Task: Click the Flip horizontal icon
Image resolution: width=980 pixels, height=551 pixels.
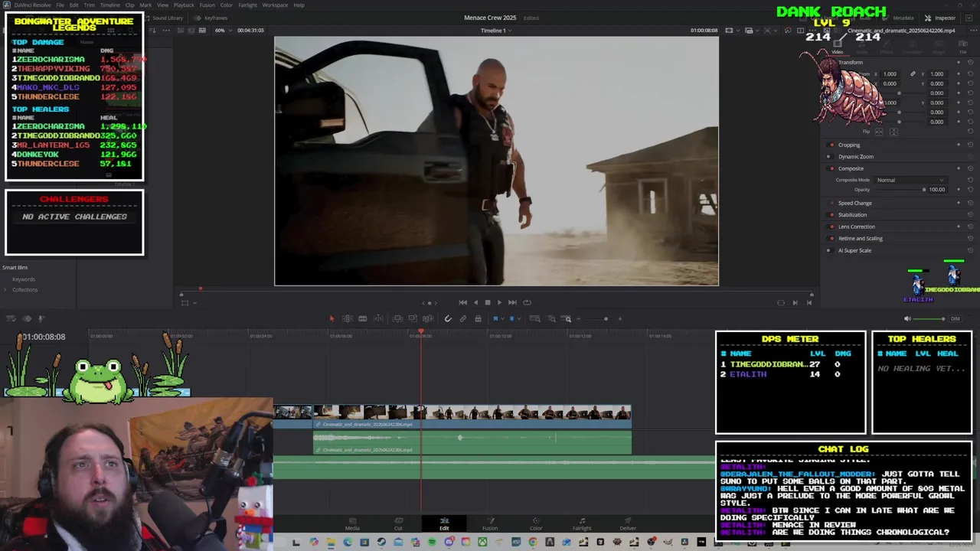Action: pos(879,132)
